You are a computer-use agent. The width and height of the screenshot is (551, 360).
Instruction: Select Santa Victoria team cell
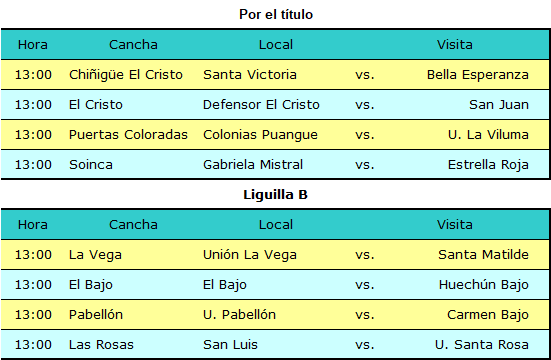(x=250, y=75)
